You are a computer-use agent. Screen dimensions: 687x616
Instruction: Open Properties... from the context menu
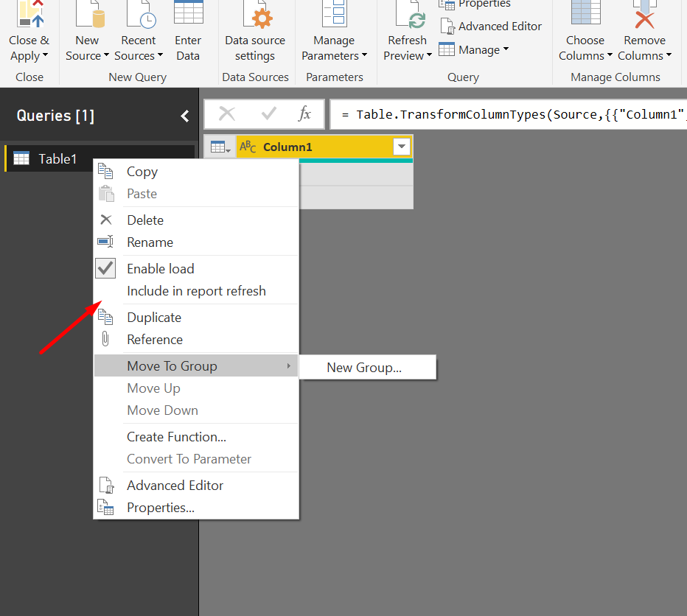pyautogui.click(x=196, y=508)
